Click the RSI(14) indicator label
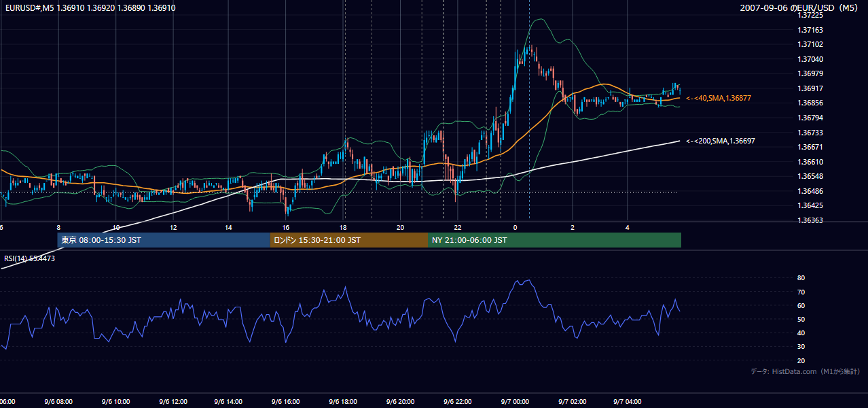 pyautogui.click(x=30, y=258)
